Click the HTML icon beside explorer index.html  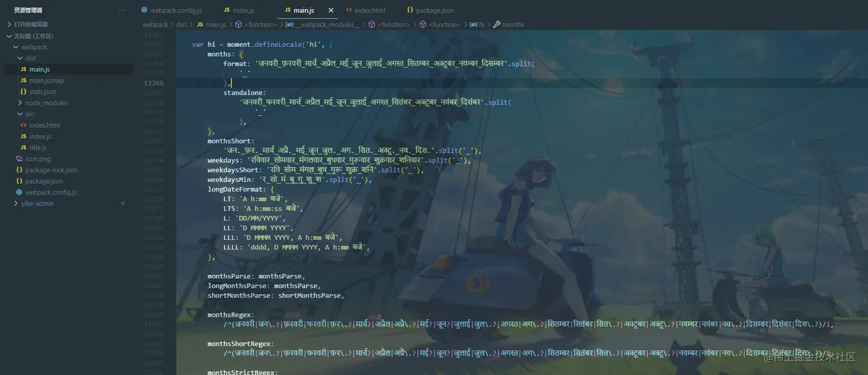(24, 125)
